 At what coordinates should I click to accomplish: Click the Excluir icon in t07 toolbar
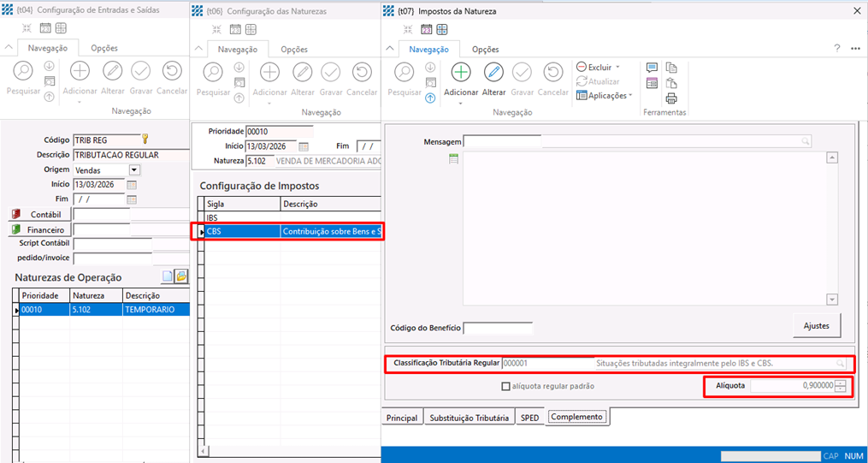[x=582, y=67]
